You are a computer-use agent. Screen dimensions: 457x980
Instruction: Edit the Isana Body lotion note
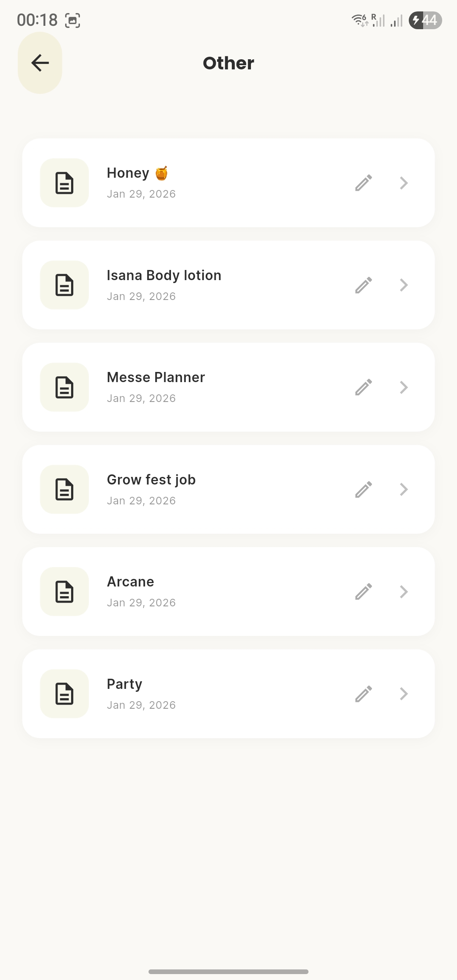point(363,285)
